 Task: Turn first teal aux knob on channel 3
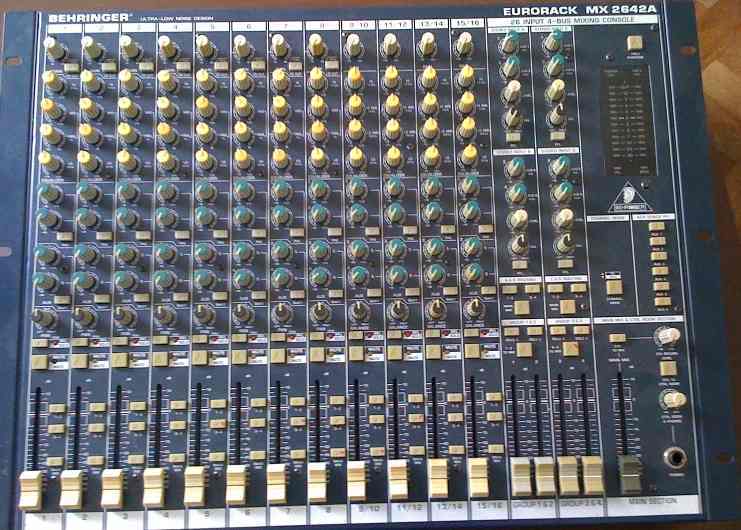click(127, 192)
